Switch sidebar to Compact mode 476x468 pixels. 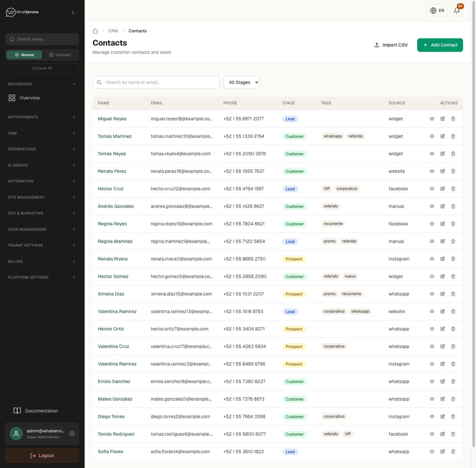point(60,55)
